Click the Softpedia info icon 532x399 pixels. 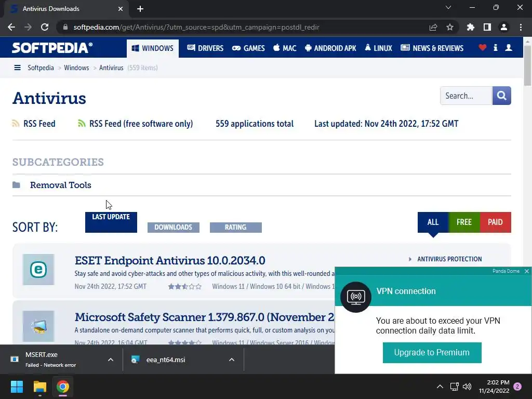(x=496, y=47)
